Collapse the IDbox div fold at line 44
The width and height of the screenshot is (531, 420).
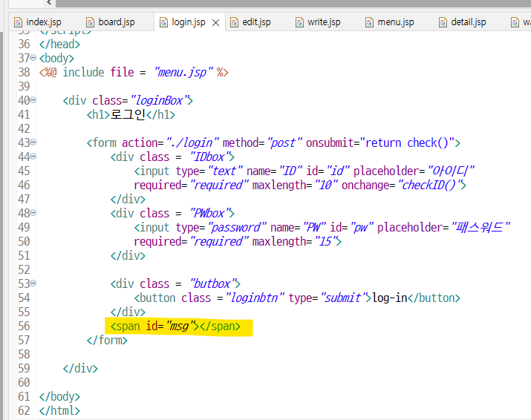pos(33,157)
